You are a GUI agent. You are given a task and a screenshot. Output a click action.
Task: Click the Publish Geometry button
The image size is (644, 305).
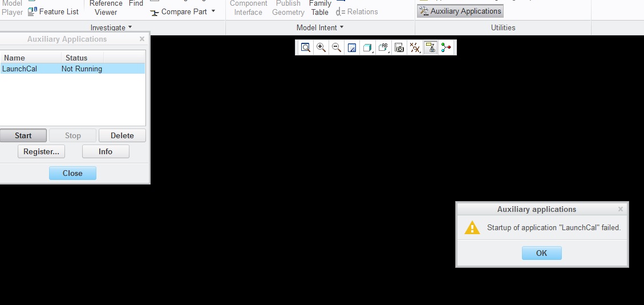click(x=288, y=8)
